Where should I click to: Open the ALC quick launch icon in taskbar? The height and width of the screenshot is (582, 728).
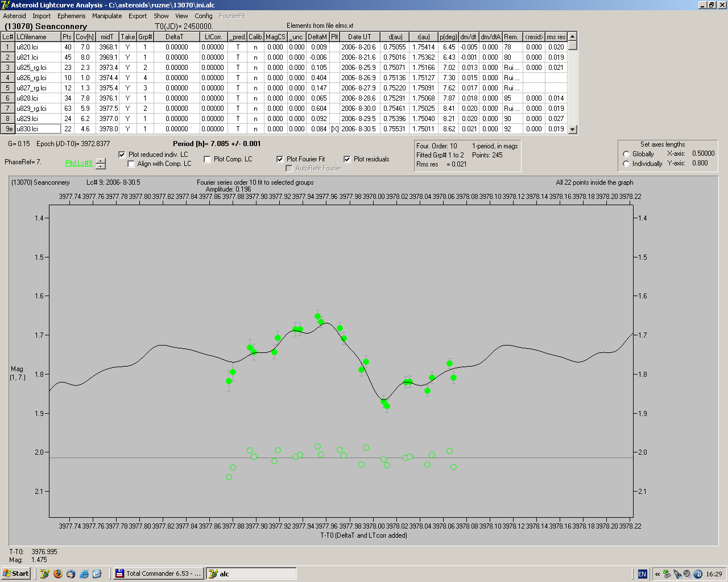click(x=45, y=573)
